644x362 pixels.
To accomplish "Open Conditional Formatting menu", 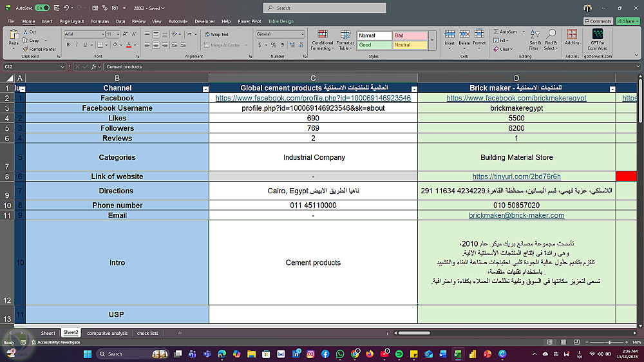I will pos(323,40).
